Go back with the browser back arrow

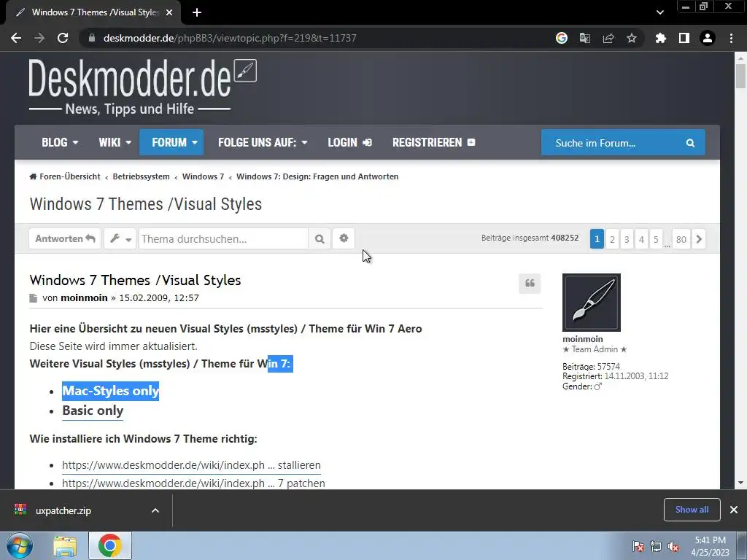16,38
